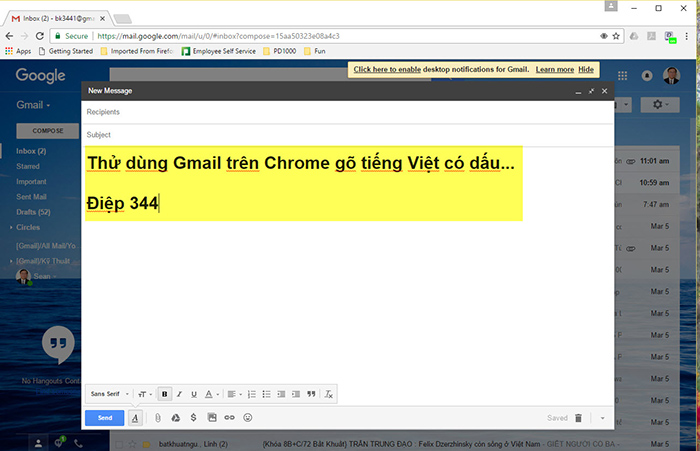Viewport: 700px width, 451px height.
Task: Close the New Message compose window
Action: [604, 91]
